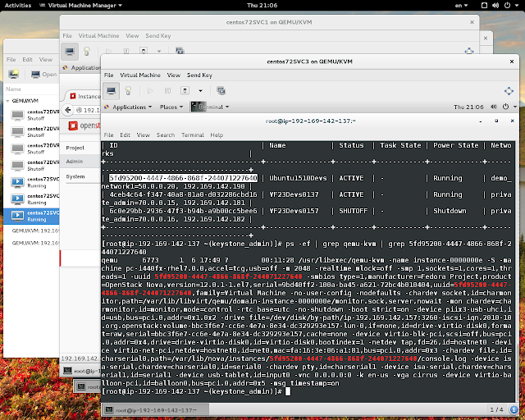Open terminal File menu
525x420 pixels.
pos(108,135)
